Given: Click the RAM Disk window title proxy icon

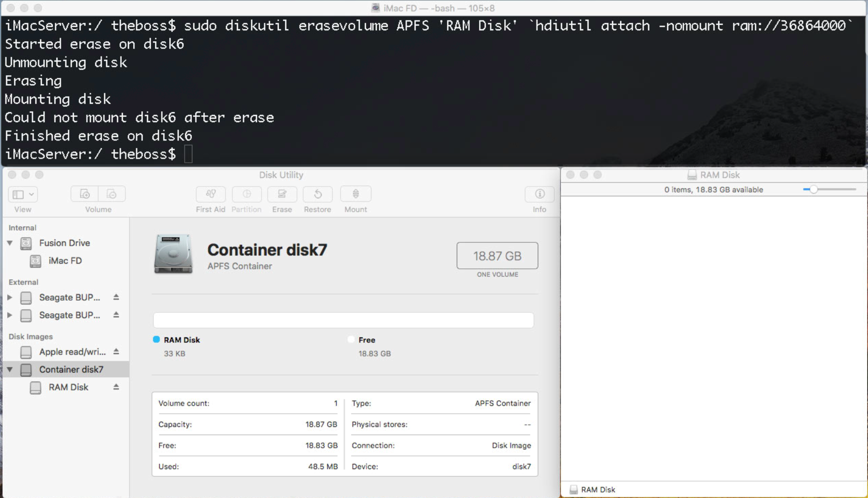Looking at the screenshot, I should (692, 175).
